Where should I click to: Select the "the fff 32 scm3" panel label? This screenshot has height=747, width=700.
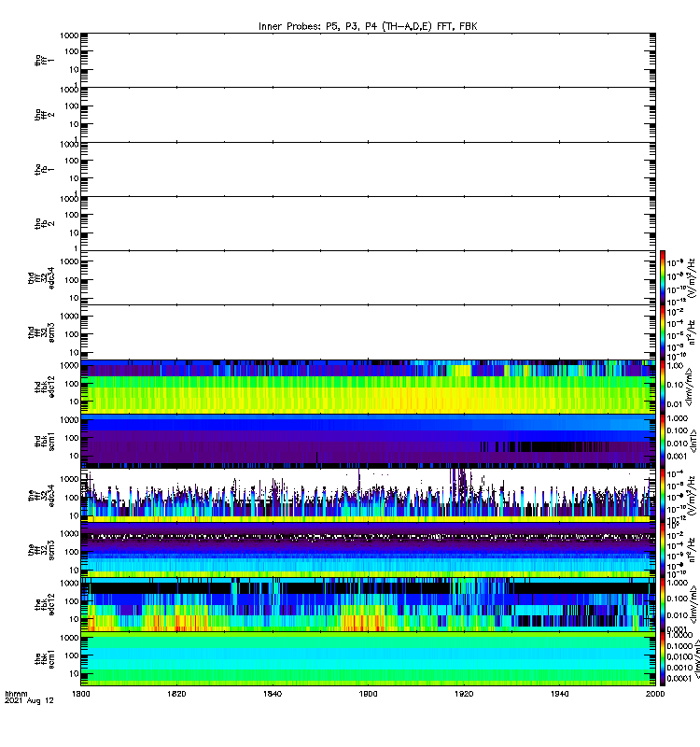[41, 550]
